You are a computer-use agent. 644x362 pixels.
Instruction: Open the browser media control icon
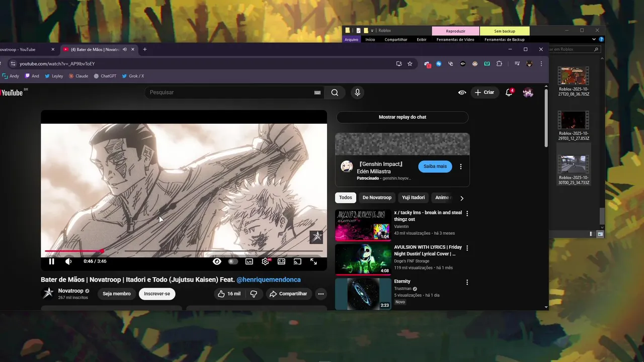coord(517,64)
